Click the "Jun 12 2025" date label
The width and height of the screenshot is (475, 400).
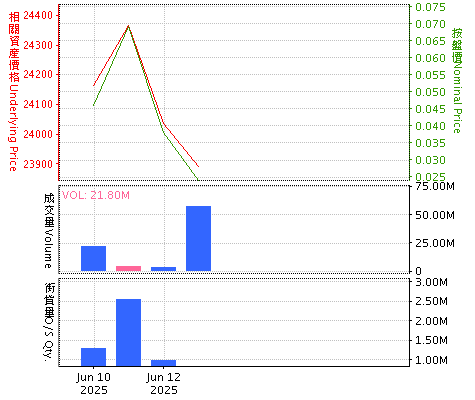click(x=164, y=383)
